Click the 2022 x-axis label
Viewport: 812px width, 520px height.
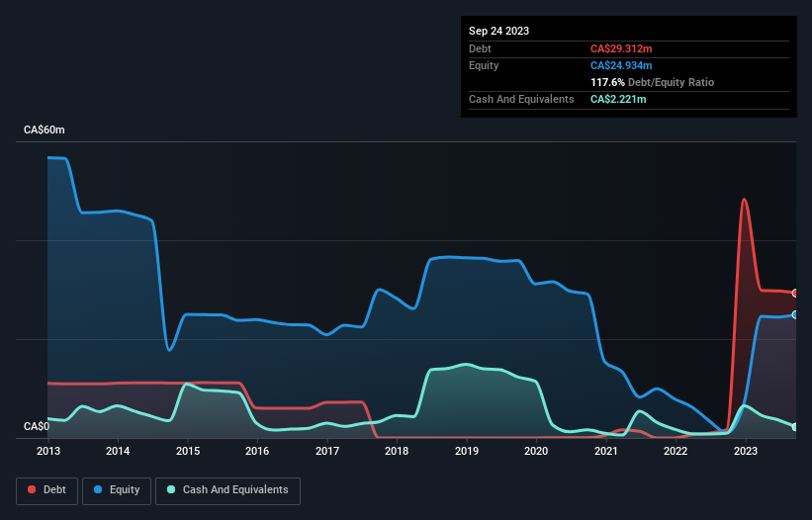click(x=676, y=451)
